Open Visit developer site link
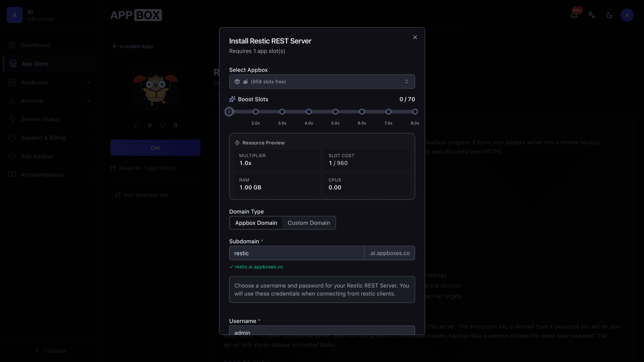This screenshot has height=362, width=644. [x=142, y=195]
